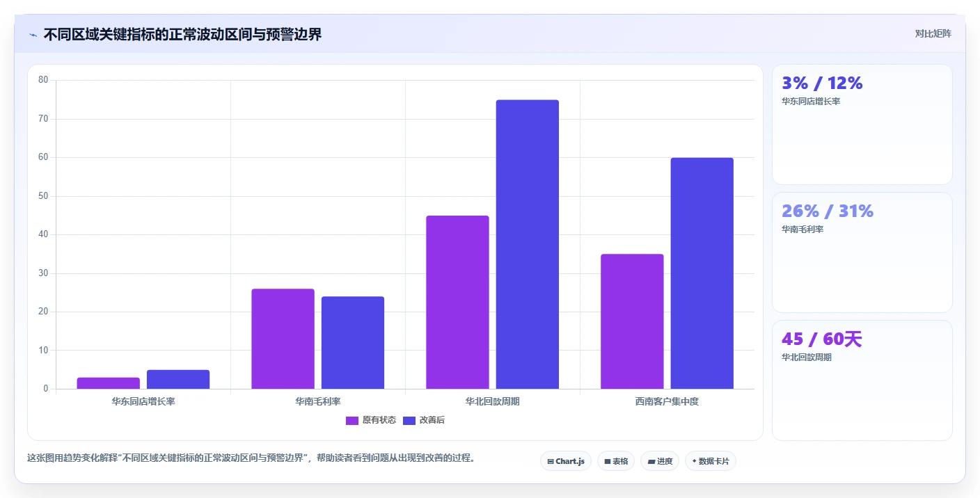The height and width of the screenshot is (498, 980).
Task: Click the 华北回款周期 card caption
Action: tap(807, 358)
